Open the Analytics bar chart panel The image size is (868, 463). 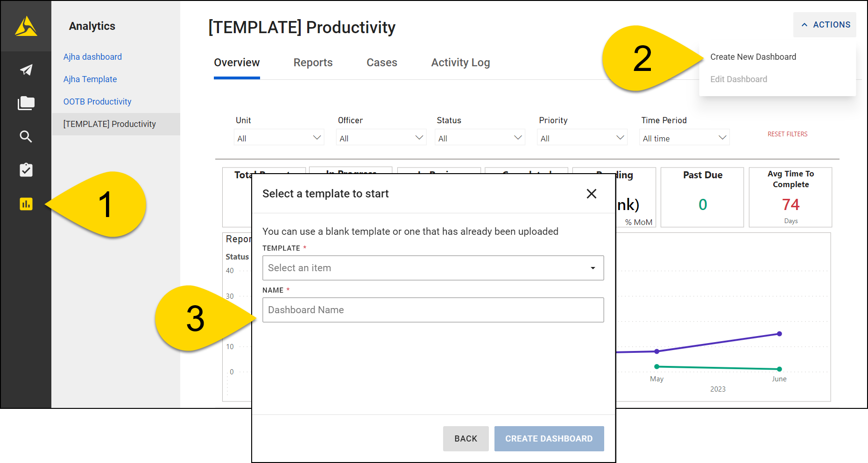(26, 204)
